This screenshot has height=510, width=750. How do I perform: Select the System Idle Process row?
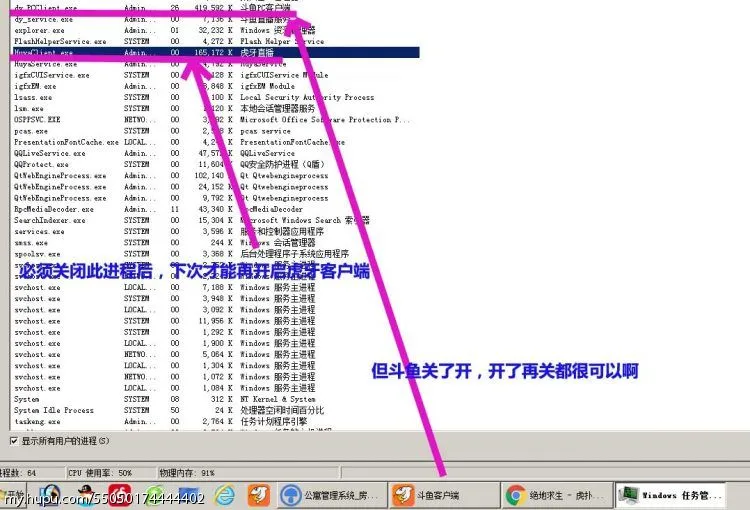pos(215,410)
